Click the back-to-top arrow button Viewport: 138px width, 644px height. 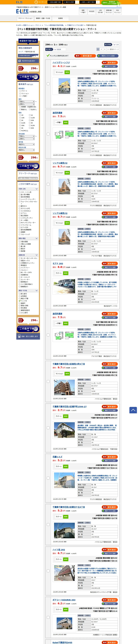tap(133, 410)
